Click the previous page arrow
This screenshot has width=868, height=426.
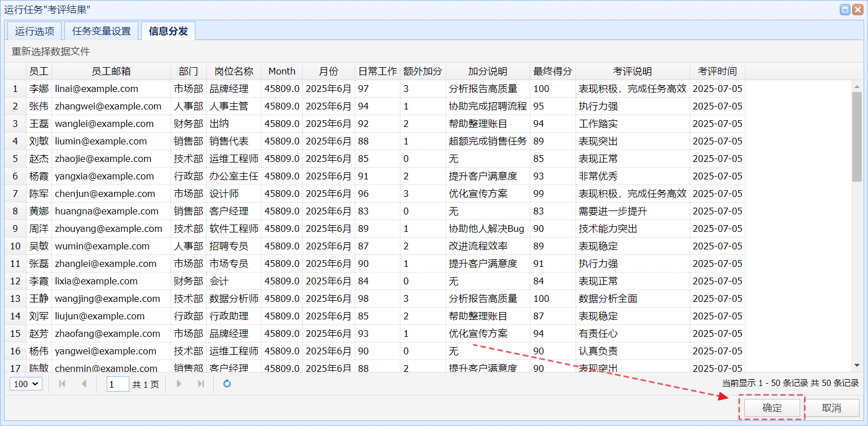click(84, 384)
